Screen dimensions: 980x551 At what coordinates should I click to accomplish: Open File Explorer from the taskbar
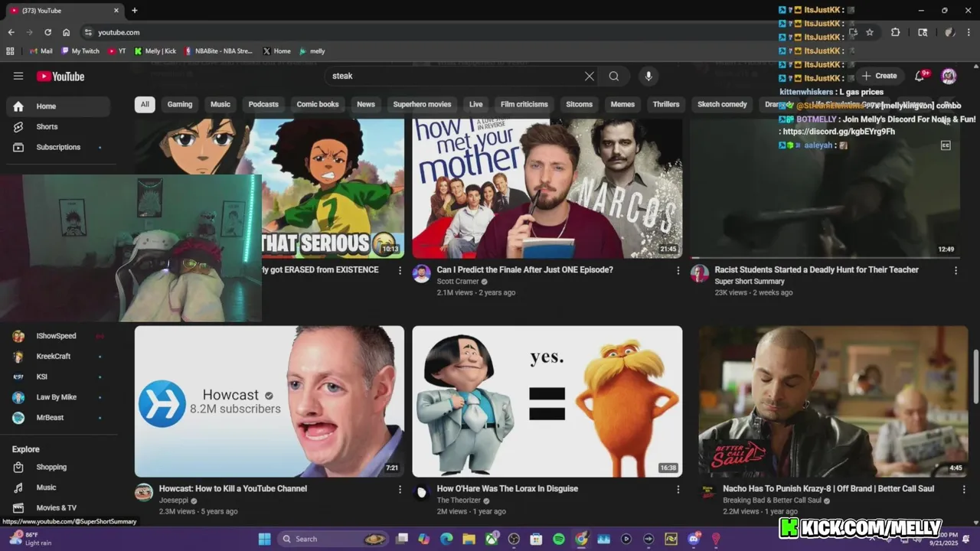click(x=469, y=539)
